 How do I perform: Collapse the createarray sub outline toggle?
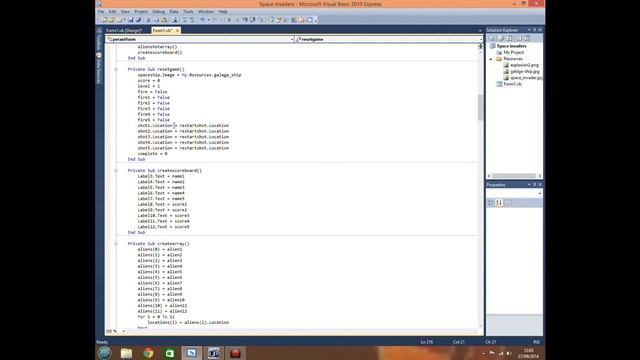(x=116, y=244)
